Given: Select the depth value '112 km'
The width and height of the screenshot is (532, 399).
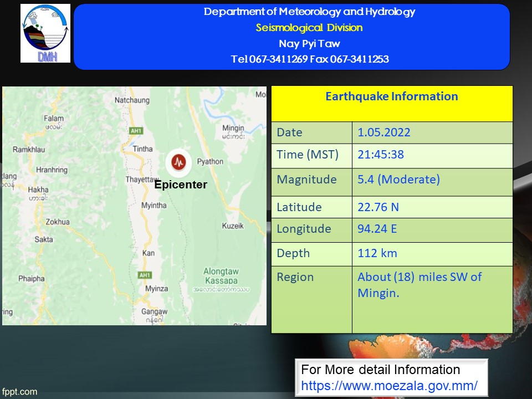Looking at the screenshot, I should pyautogui.click(x=377, y=253).
